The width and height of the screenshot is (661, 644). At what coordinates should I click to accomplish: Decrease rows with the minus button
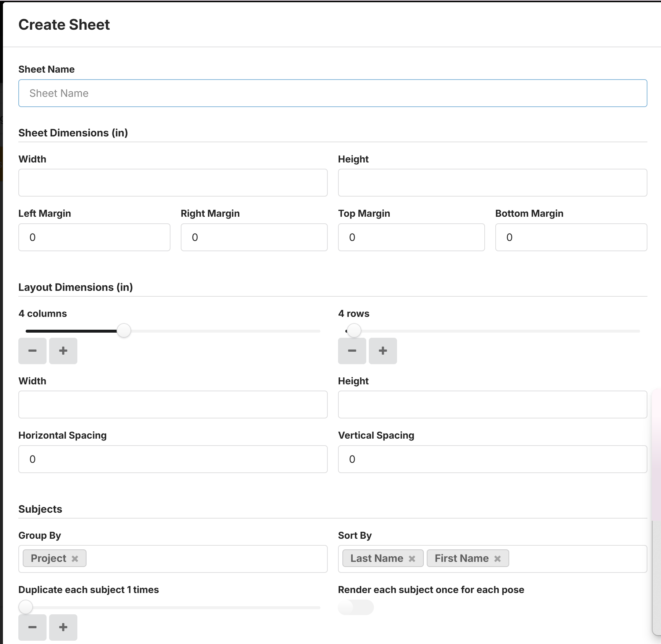(352, 351)
